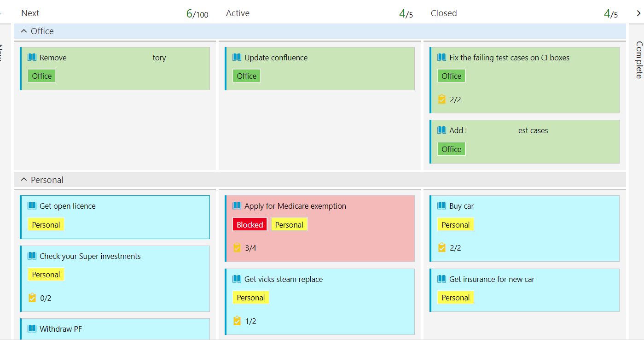Click the Personal tag on Apply for Medicare exemption

click(x=289, y=224)
